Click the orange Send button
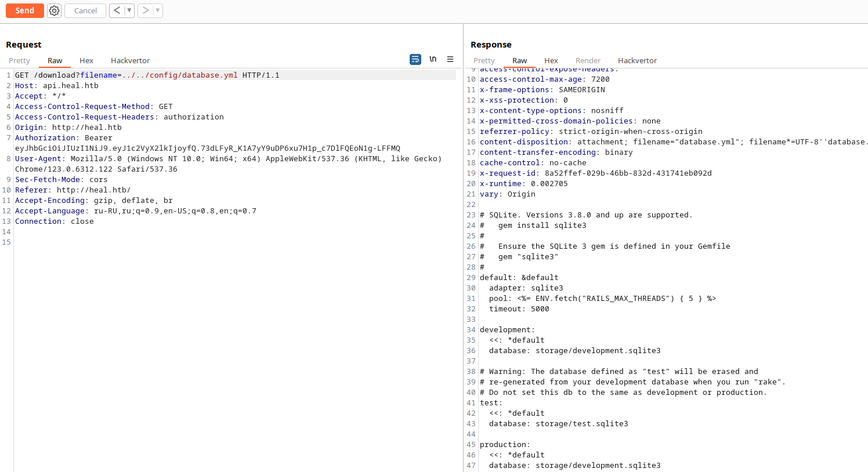 pyautogui.click(x=25, y=10)
